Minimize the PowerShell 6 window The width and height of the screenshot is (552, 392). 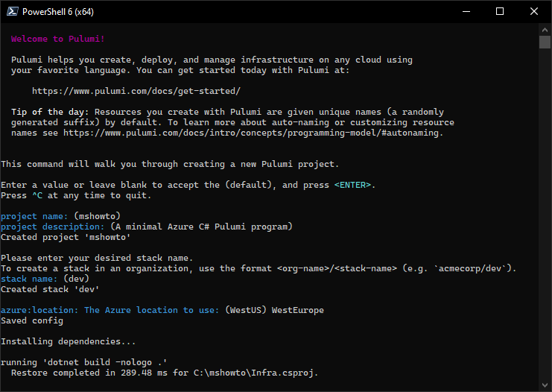point(466,12)
